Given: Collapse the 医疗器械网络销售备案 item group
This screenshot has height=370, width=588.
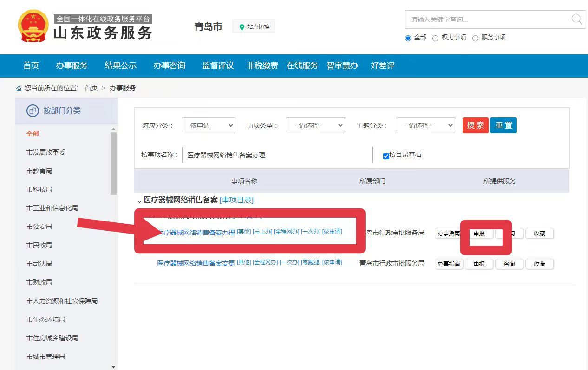Looking at the screenshot, I should (x=140, y=201).
